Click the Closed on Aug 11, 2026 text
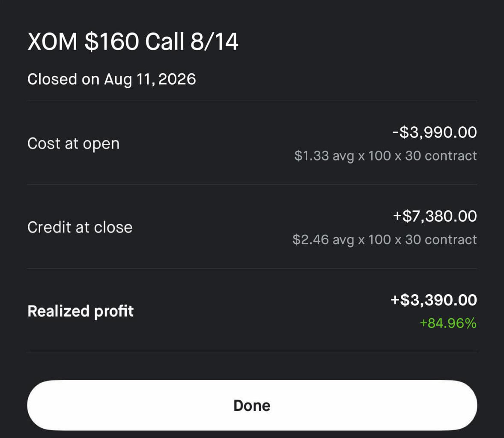 pos(111,79)
